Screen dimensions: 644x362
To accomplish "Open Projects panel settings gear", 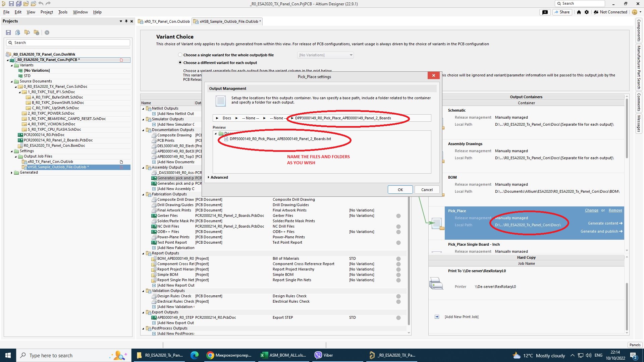I will pyautogui.click(x=47, y=33).
